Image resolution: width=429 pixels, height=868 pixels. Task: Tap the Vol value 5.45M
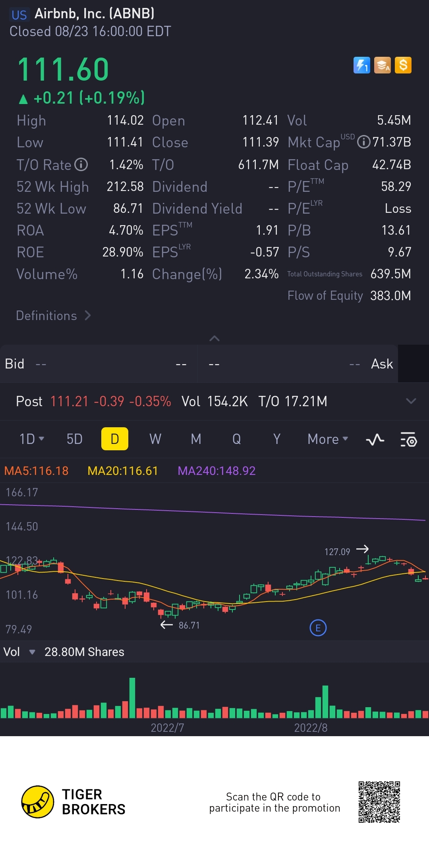tap(394, 120)
